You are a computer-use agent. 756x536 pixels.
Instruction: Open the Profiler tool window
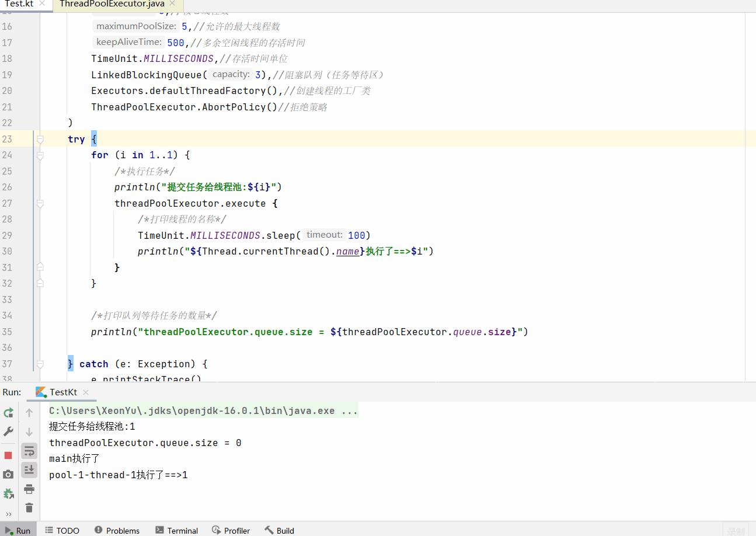tap(231, 530)
